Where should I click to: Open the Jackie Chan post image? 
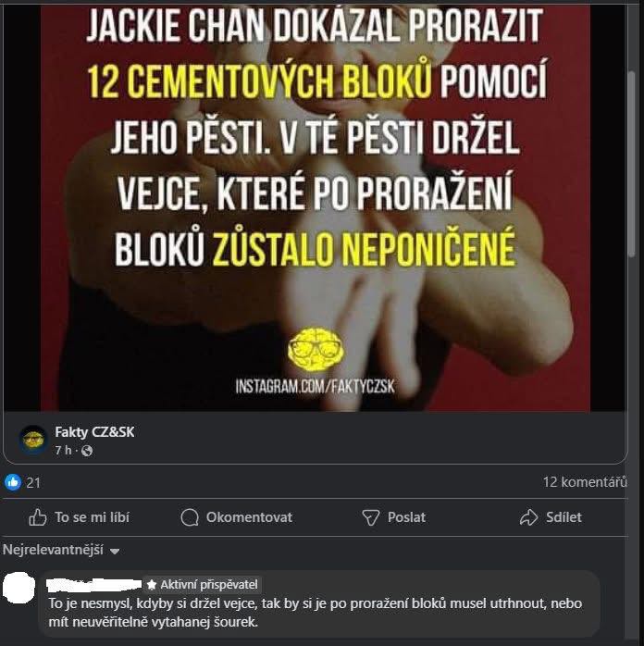(x=316, y=205)
